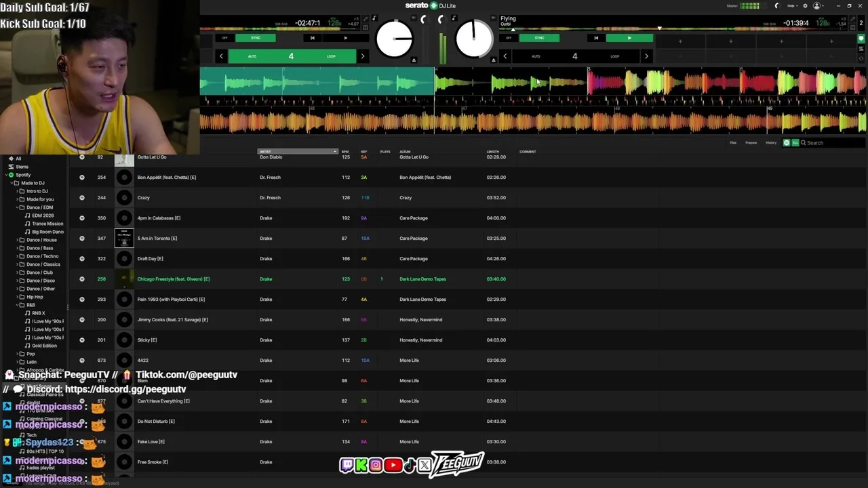Viewport: 868px width, 488px height.
Task: Open the RNB X playlist
Action: [x=39, y=313]
